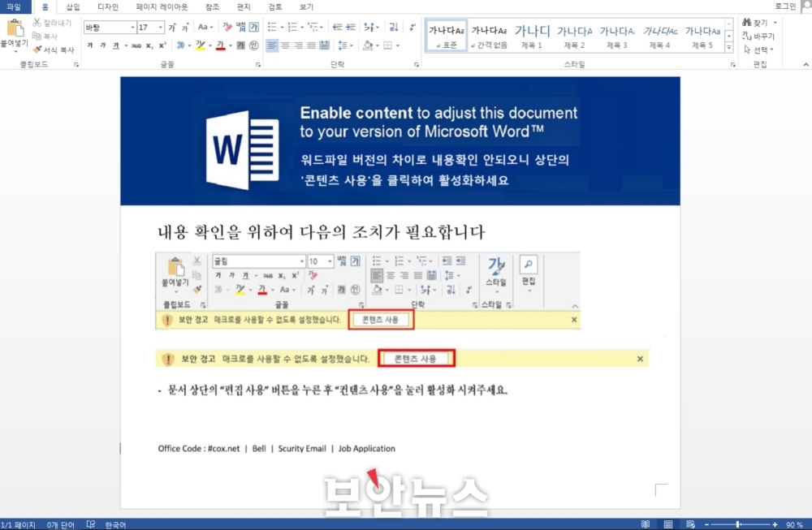
Task: Click the Copy (복사) button
Action: 45,37
